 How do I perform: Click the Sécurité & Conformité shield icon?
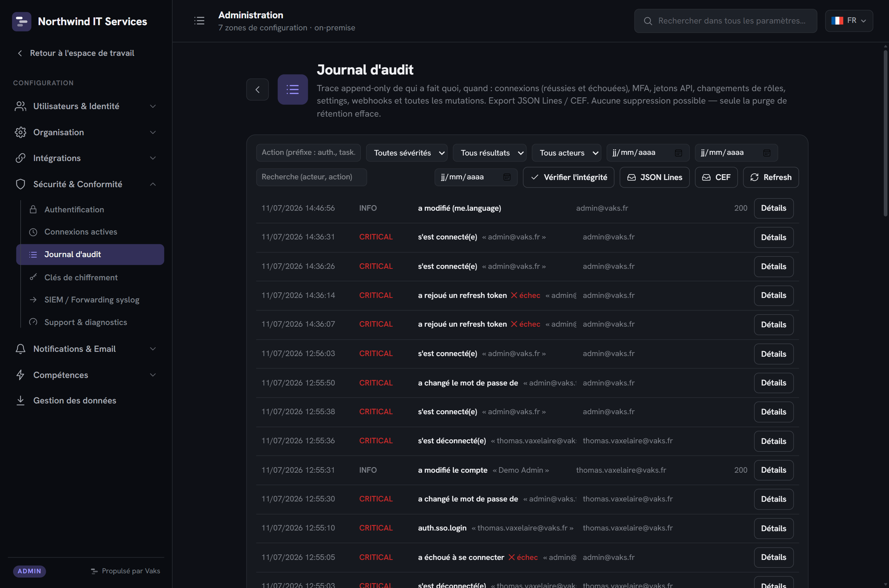pos(21,184)
